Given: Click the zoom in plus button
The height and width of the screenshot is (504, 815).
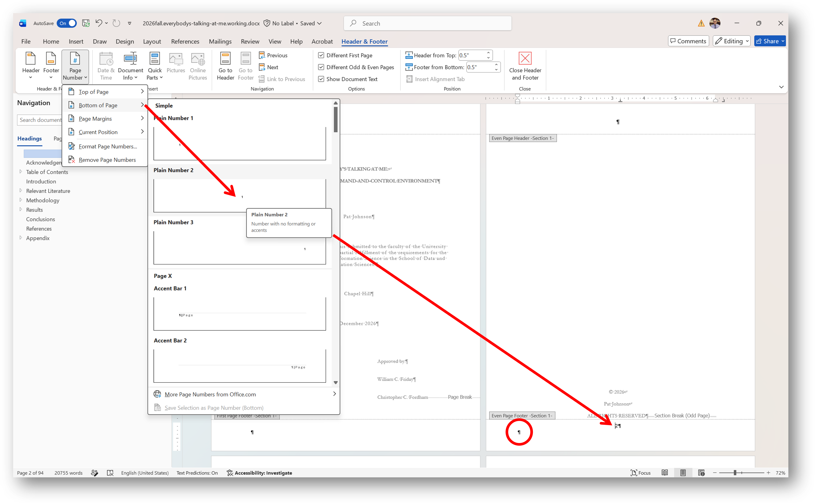Looking at the screenshot, I should [768, 473].
